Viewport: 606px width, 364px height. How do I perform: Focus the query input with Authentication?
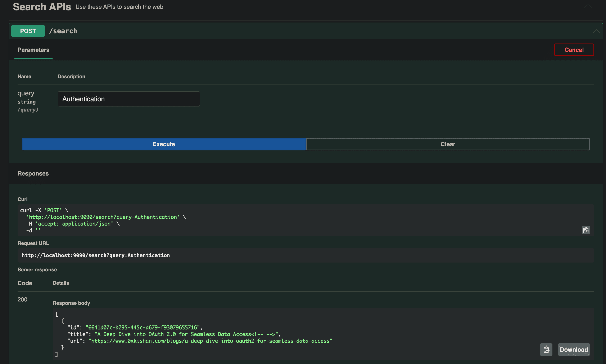[128, 99]
